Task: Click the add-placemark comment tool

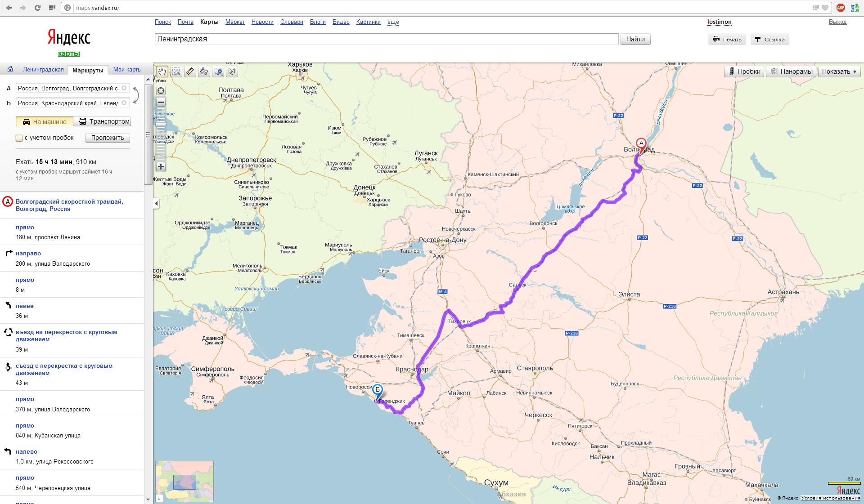Action: pos(218,71)
